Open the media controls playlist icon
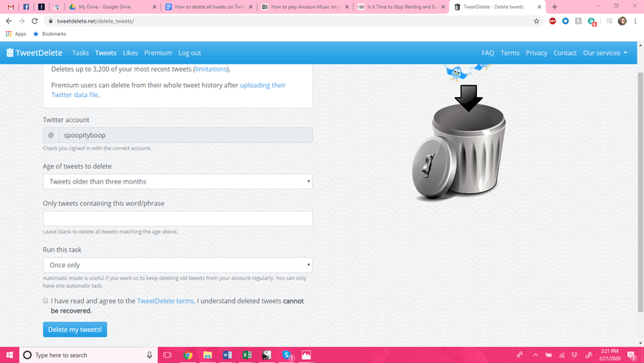Image resolution: width=644 pixels, height=363 pixels. [609, 21]
